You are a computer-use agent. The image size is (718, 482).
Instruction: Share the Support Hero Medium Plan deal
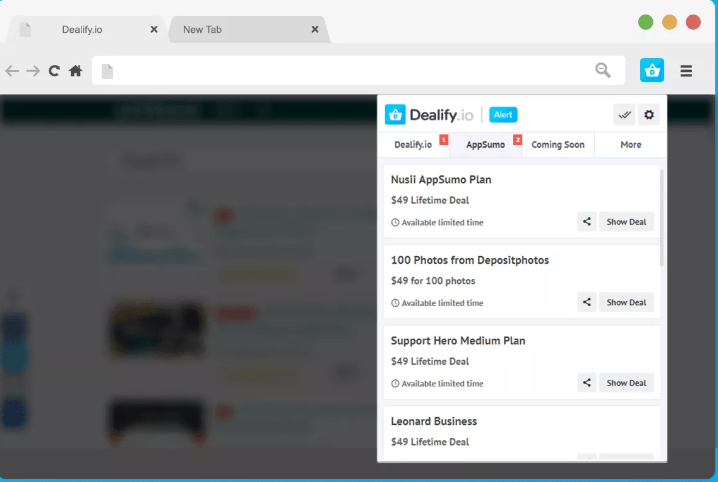[x=587, y=383]
